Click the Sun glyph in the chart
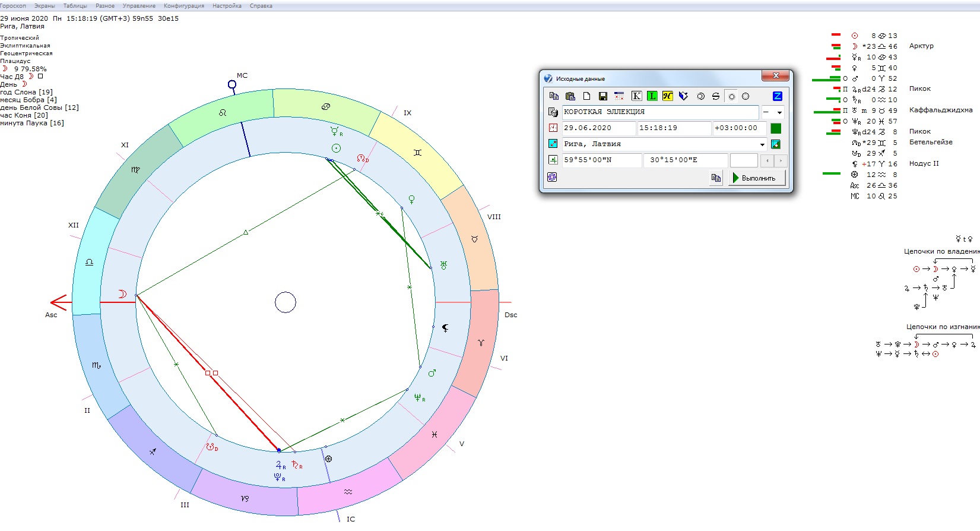Screen dimensions: 980x531 tap(336, 148)
